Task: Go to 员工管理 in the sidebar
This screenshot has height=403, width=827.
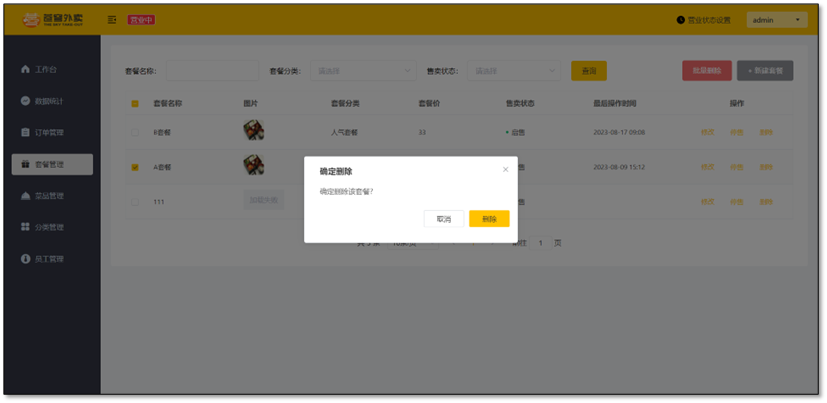Action: click(44, 259)
